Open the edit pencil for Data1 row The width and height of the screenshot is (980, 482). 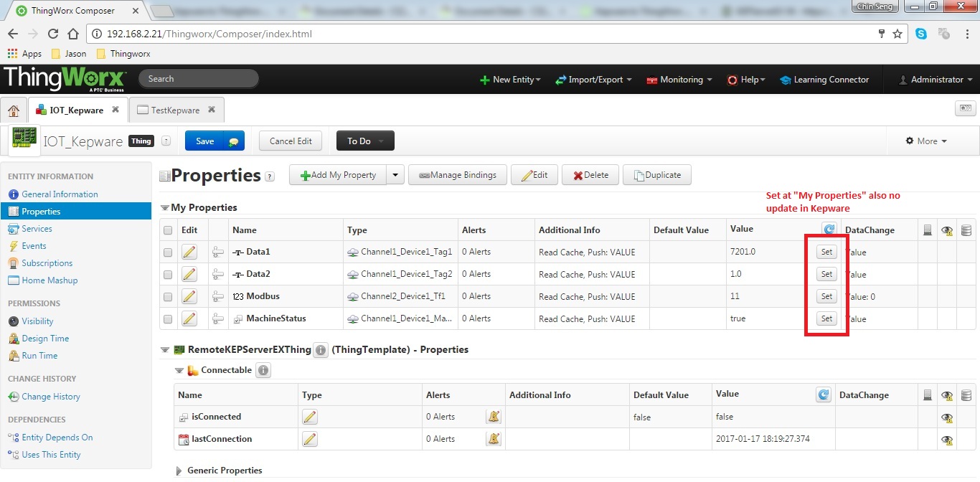point(189,252)
